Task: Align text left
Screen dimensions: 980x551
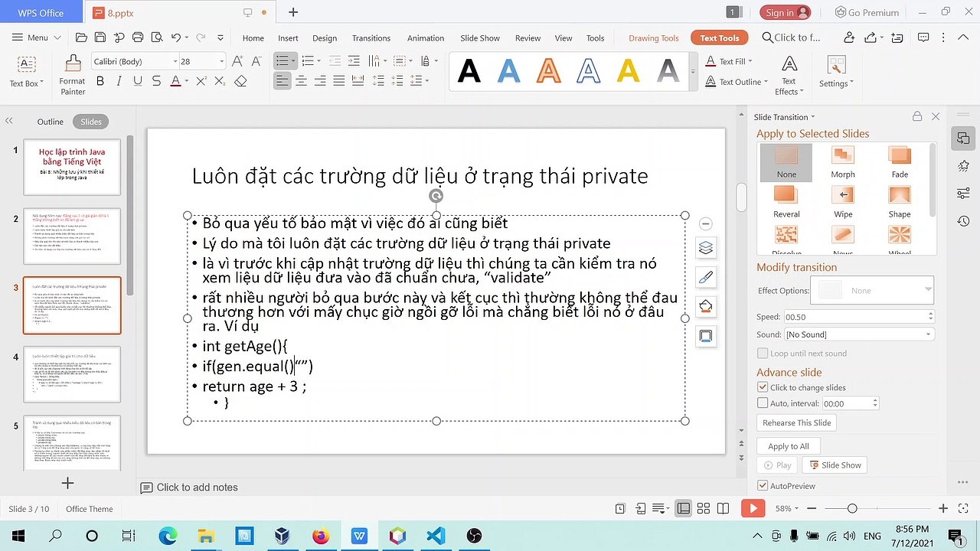Action: point(283,81)
